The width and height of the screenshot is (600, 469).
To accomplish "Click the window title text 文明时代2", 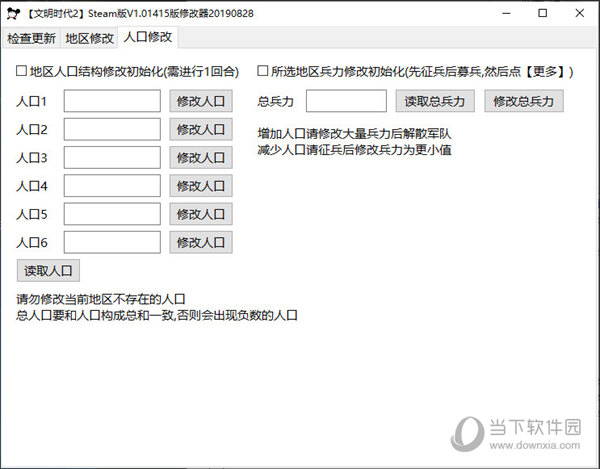I will point(55,14).
